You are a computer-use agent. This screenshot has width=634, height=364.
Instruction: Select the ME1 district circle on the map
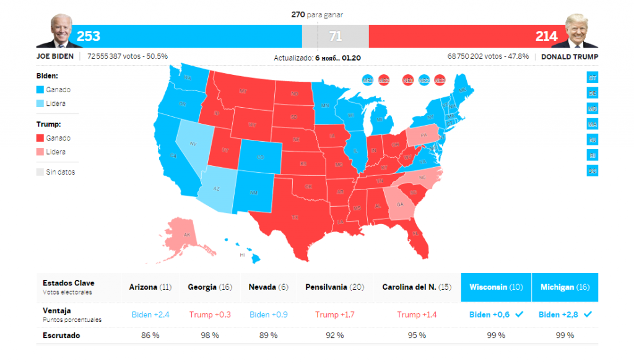[x=367, y=79]
